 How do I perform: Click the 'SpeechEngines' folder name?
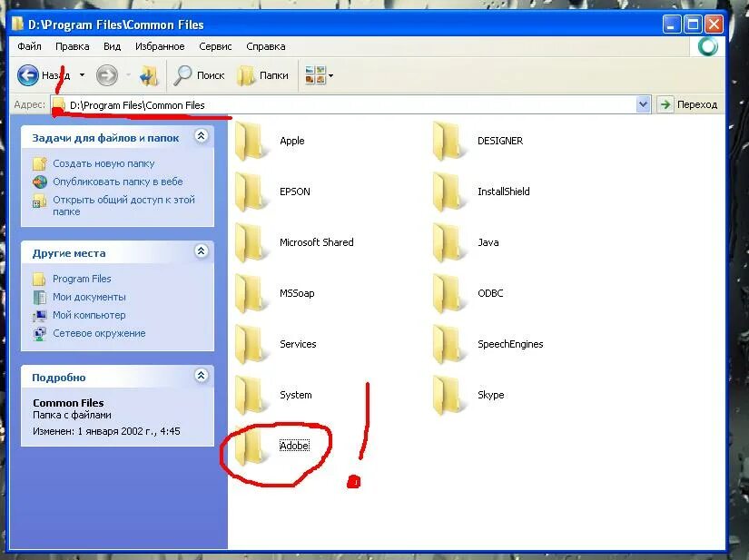pyautogui.click(x=510, y=344)
